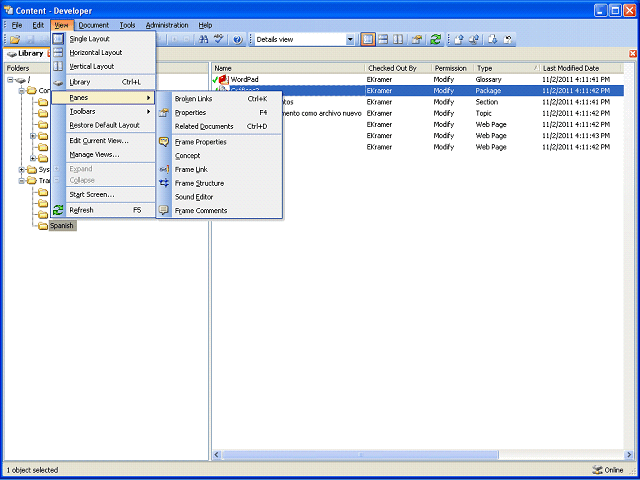Image resolution: width=640 pixels, height=480 pixels.
Task: Open the Administration menu
Action: 167,25
